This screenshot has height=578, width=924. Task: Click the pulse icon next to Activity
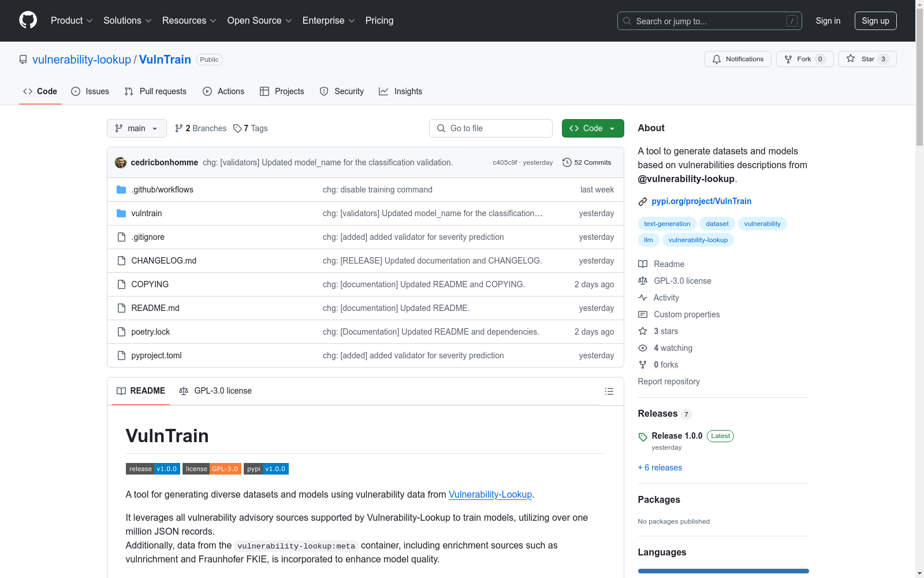tap(643, 298)
